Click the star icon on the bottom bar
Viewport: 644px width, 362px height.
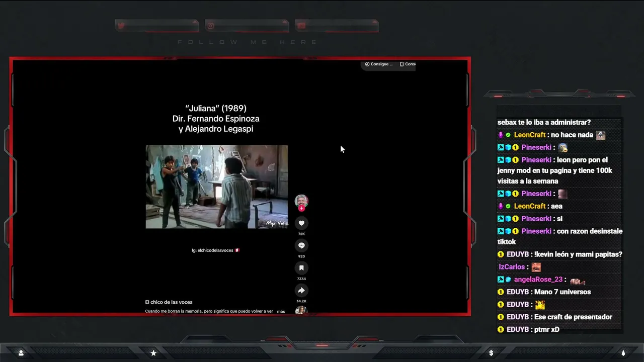point(153,353)
